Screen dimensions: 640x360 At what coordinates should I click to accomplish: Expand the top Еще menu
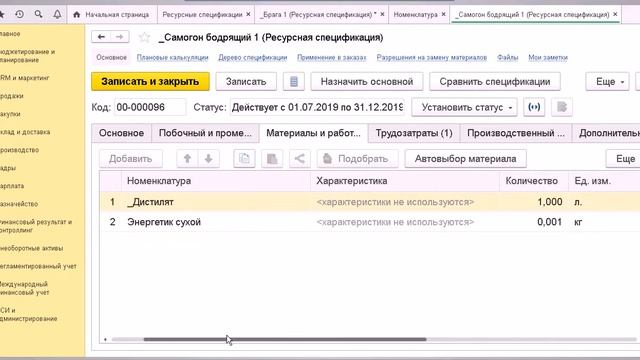pos(607,82)
